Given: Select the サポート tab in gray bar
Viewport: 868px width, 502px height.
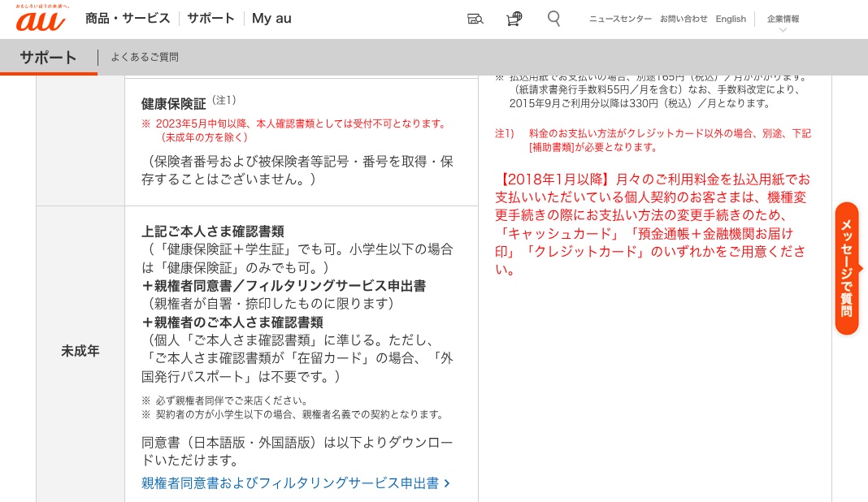Looking at the screenshot, I should (48, 57).
